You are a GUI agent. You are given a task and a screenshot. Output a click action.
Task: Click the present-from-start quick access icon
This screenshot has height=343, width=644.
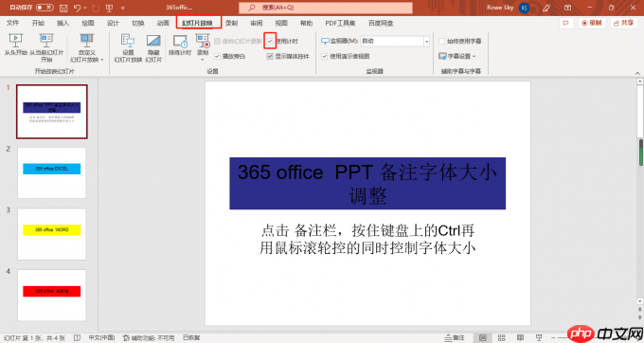[109, 8]
